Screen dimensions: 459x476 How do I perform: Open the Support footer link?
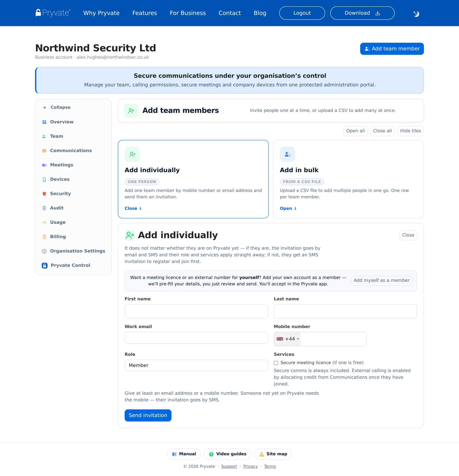click(229, 466)
